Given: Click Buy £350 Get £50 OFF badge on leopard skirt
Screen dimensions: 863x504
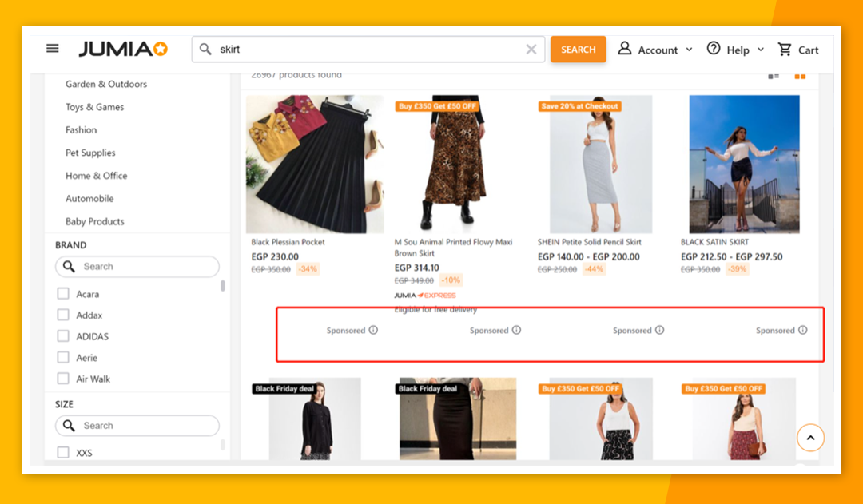Looking at the screenshot, I should coord(437,106).
